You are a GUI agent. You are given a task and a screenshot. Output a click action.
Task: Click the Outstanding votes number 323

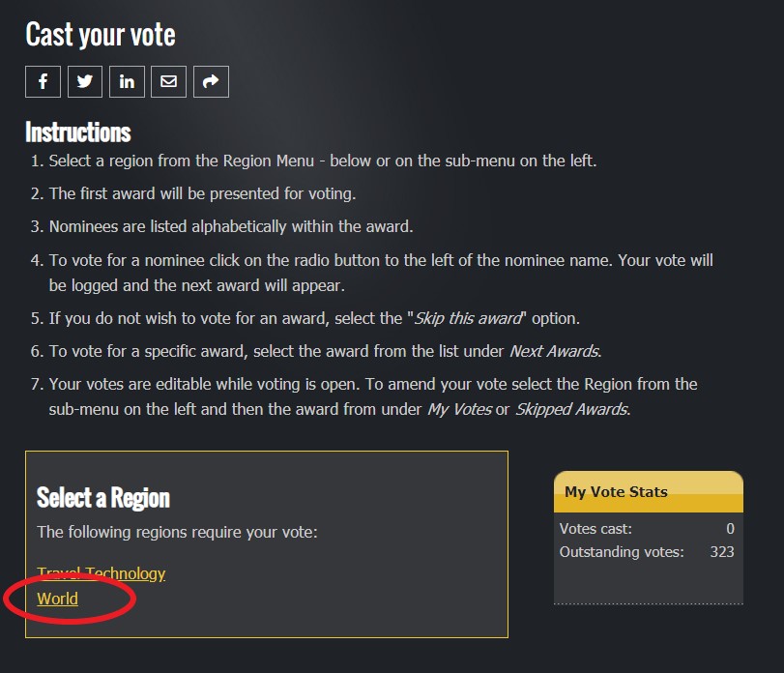721,551
